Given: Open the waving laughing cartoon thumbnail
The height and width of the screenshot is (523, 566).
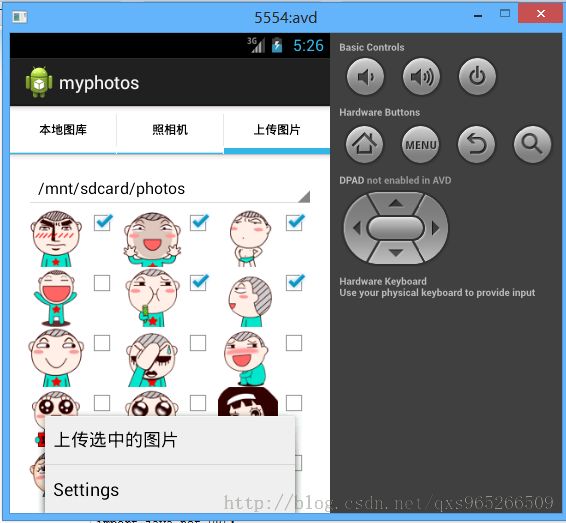Looking at the screenshot, I should pyautogui.click(x=152, y=240).
